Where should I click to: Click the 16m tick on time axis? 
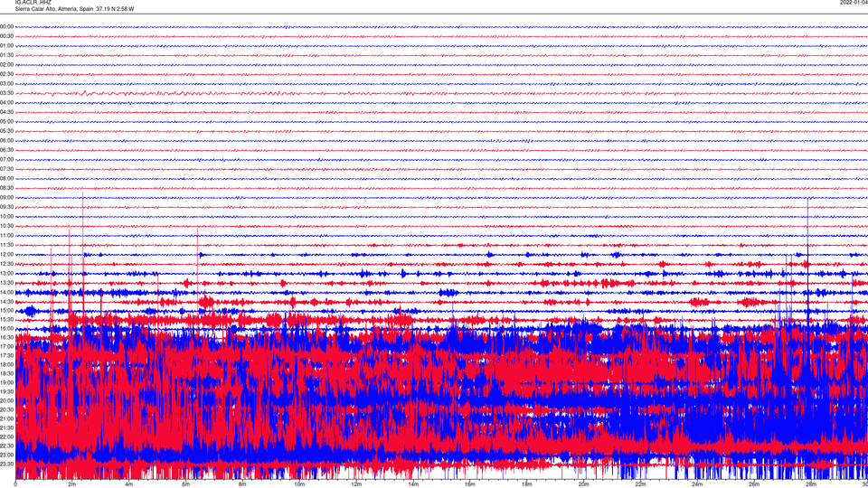click(470, 484)
